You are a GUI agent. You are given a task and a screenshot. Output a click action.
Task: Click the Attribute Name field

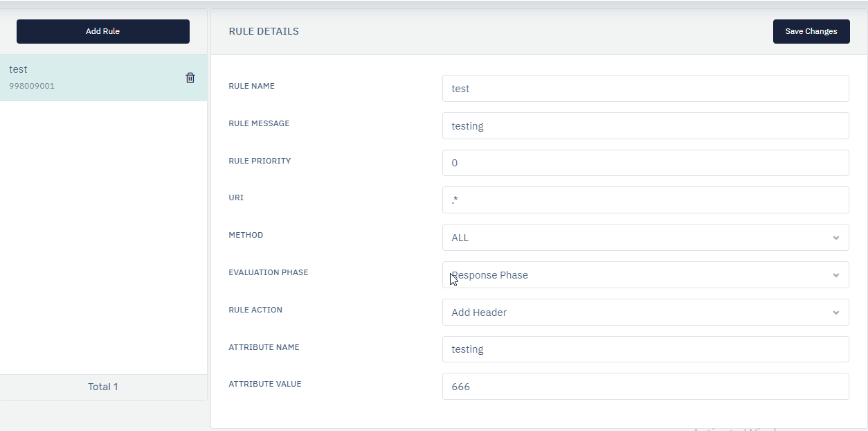646,349
